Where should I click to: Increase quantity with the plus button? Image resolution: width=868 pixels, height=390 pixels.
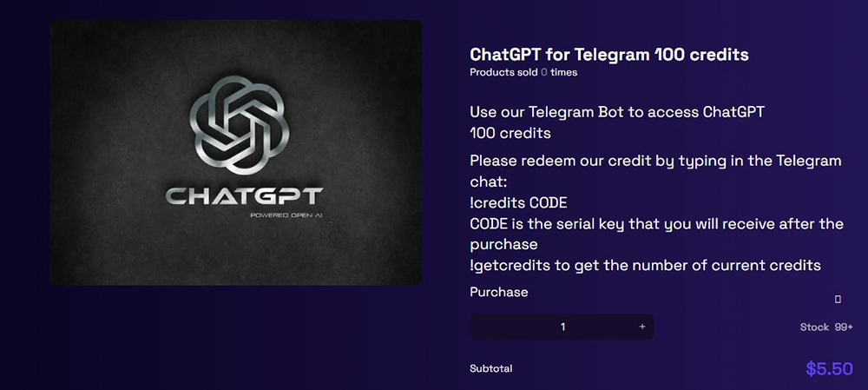[x=642, y=327]
